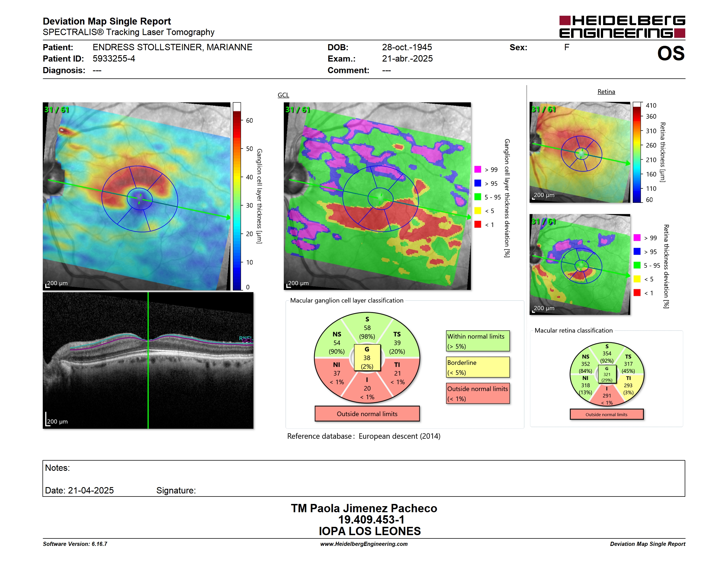
Task: Select the 'Deviation Map Single Report' header title
Action: coord(107,21)
